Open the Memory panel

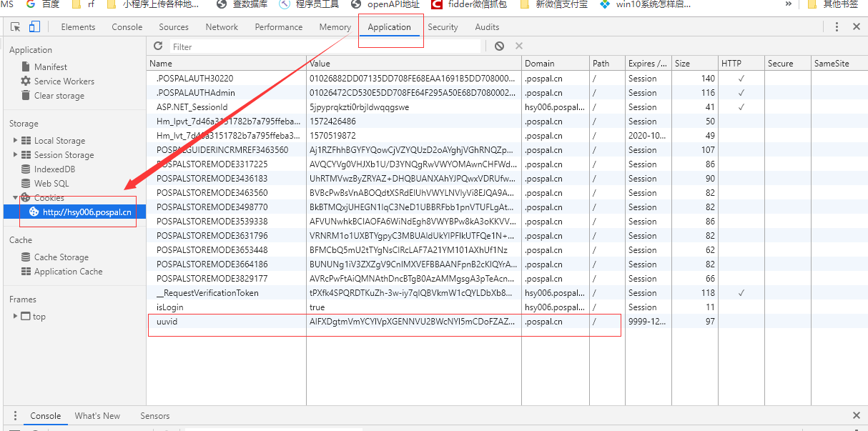pos(335,26)
